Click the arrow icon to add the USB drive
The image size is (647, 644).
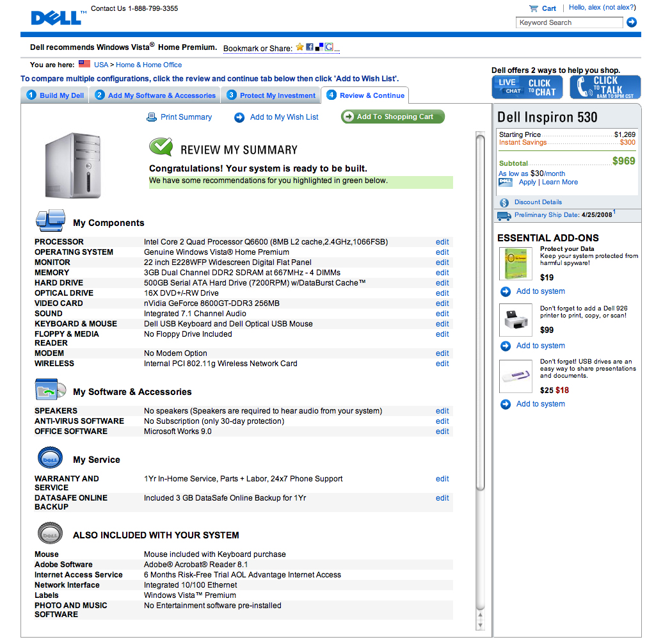pyautogui.click(x=506, y=404)
